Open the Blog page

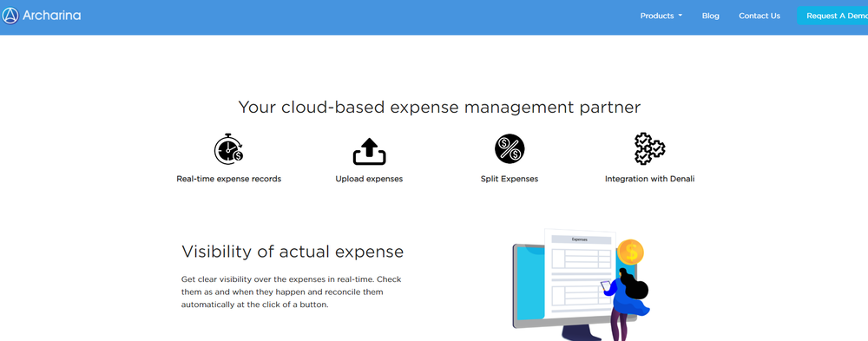pos(710,16)
